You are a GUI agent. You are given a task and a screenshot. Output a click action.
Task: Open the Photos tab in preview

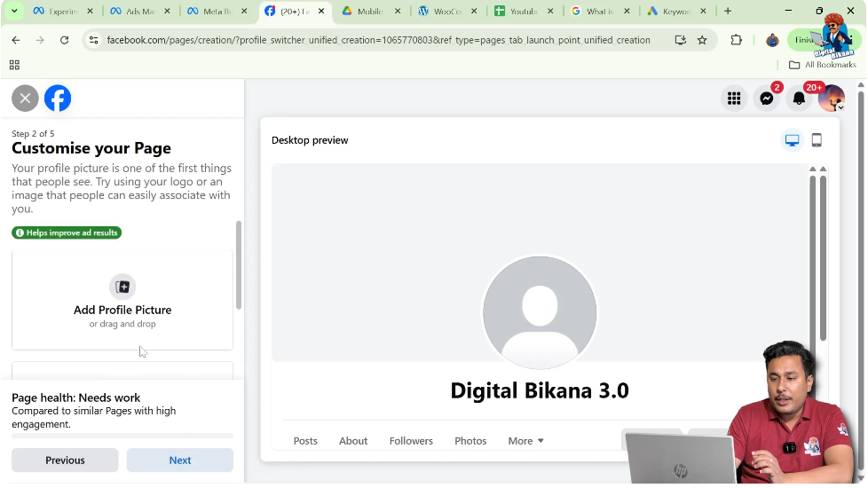(x=470, y=441)
